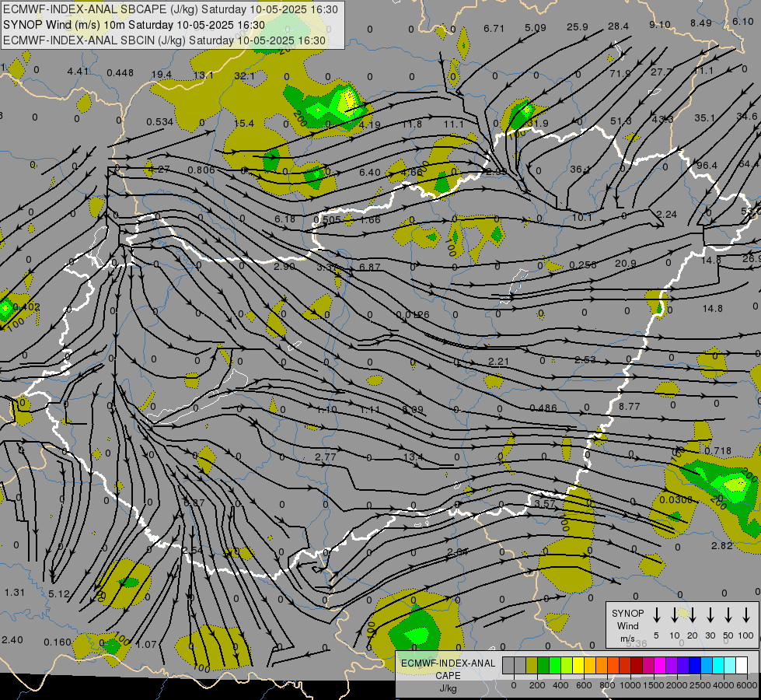Click the 0.534 value on the map
This screenshot has width=761, height=700.
pyautogui.click(x=159, y=121)
